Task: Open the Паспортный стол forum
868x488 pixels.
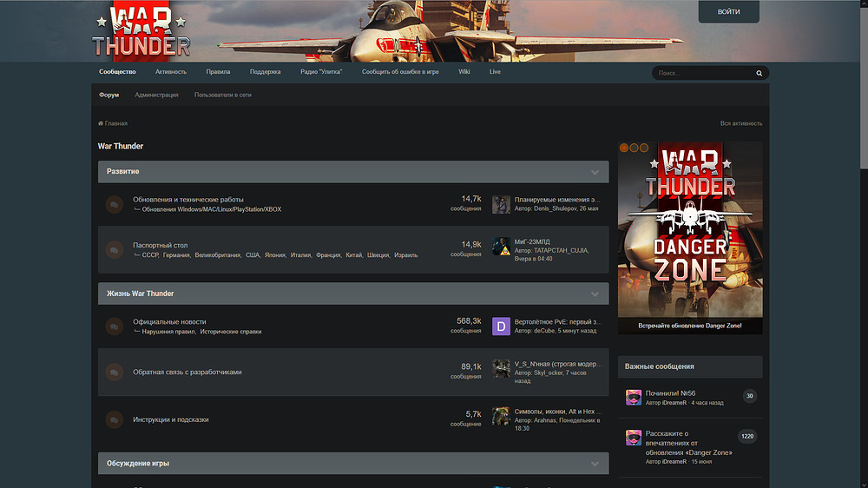Action: click(160, 246)
